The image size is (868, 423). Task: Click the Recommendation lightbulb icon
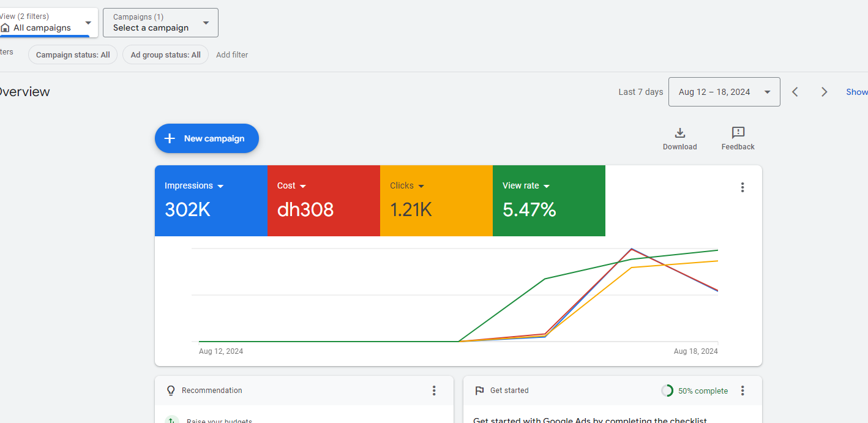pos(171,391)
